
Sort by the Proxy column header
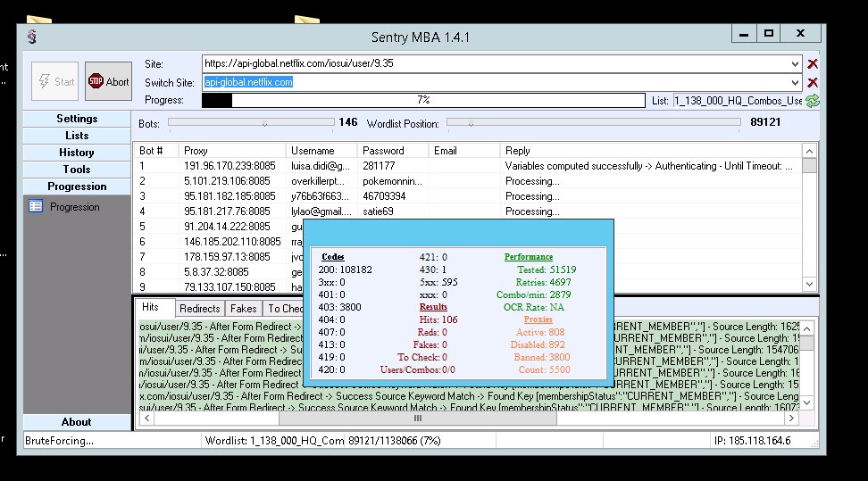(x=232, y=151)
